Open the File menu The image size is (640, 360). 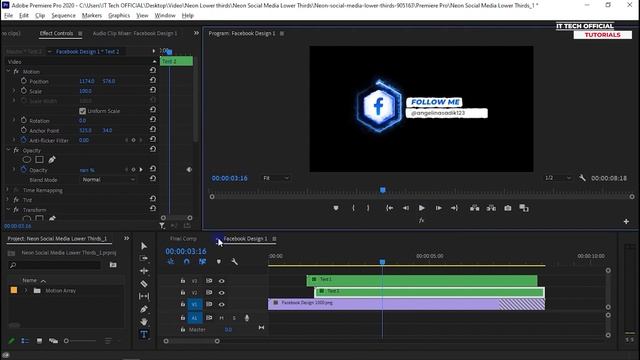pyautogui.click(x=8, y=16)
